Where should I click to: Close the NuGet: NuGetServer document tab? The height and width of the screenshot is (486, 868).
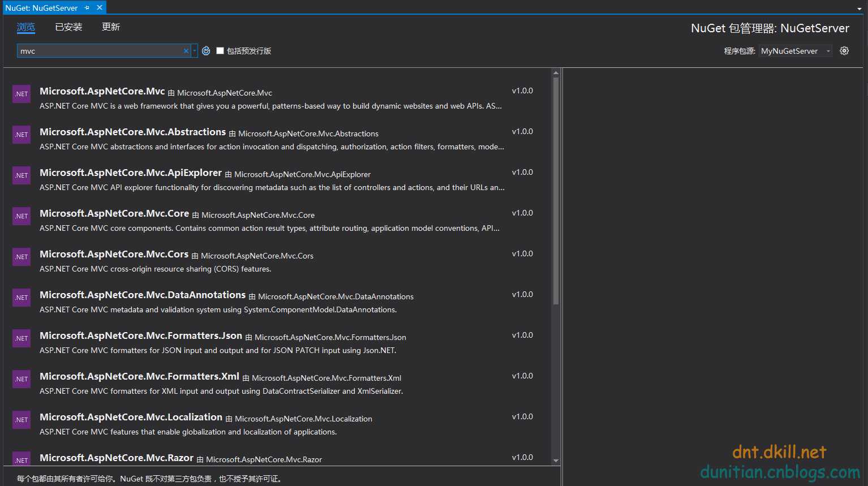point(100,8)
